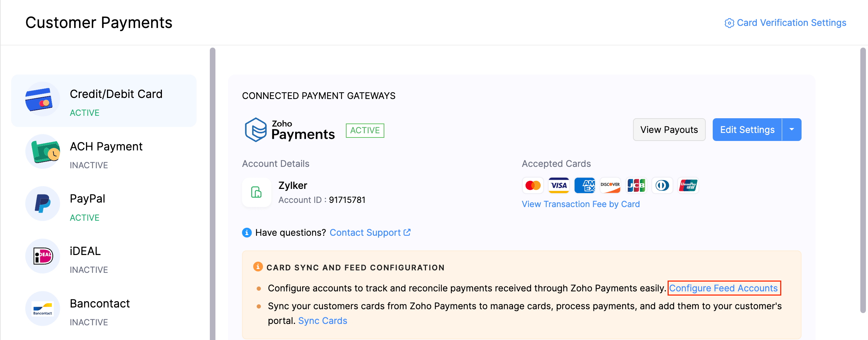Click the card verification gear icon
The image size is (868, 340).
pyautogui.click(x=729, y=23)
